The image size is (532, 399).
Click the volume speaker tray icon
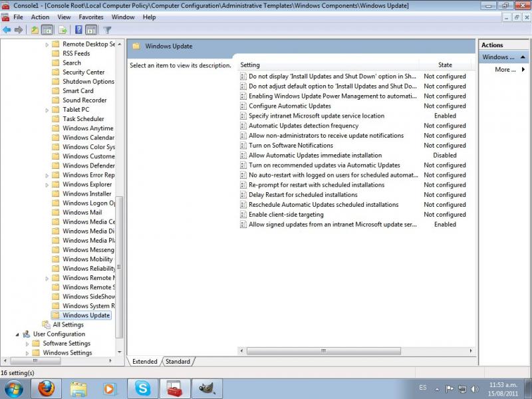pyautogui.click(x=475, y=389)
